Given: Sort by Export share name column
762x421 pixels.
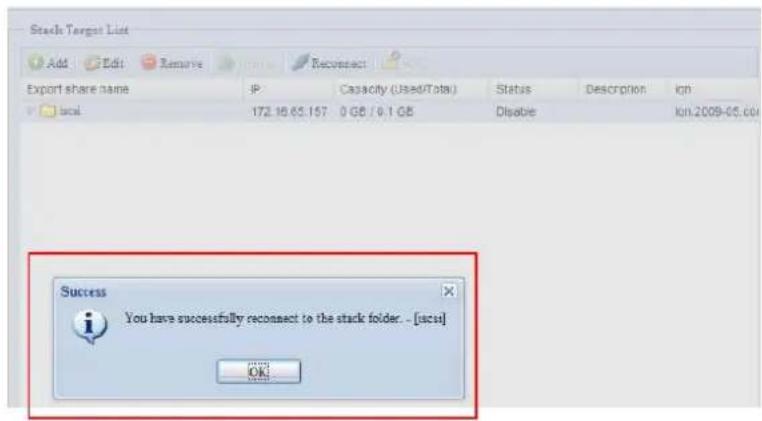Looking at the screenshot, I should pos(78,89).
